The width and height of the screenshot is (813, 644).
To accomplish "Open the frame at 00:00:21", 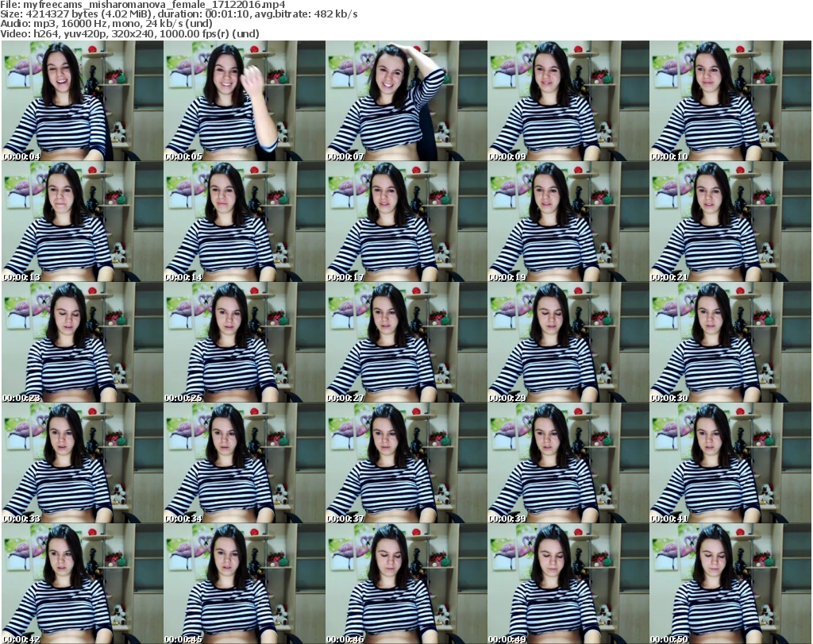I will coord(730,222).
